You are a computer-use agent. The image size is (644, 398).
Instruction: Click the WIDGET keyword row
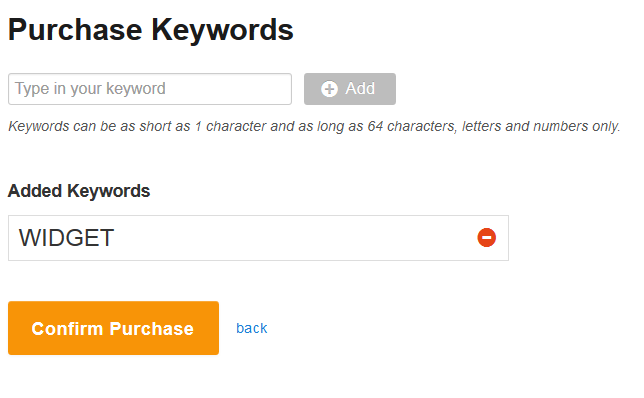(x=258, y=238)
